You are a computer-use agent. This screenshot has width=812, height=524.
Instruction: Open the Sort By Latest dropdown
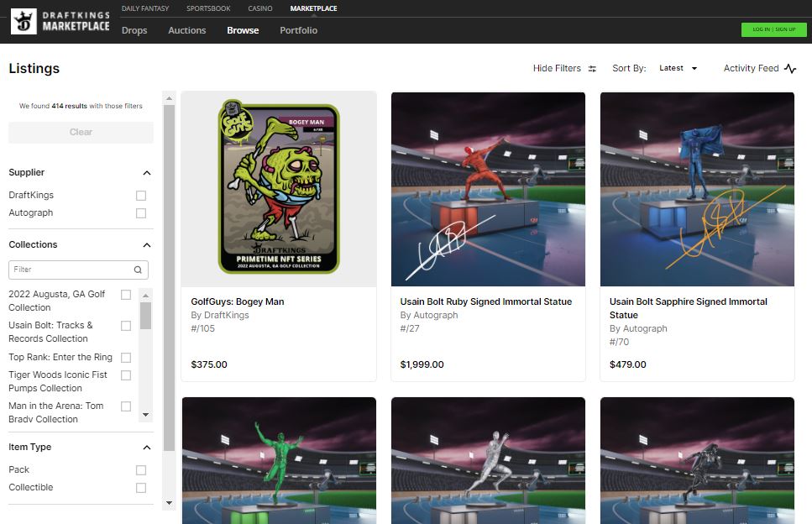click(678, 69)
